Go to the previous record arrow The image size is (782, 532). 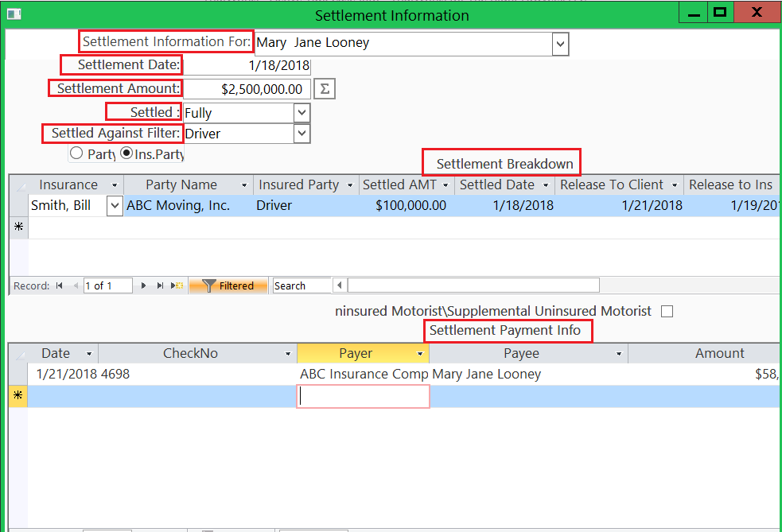click(75, 285)
